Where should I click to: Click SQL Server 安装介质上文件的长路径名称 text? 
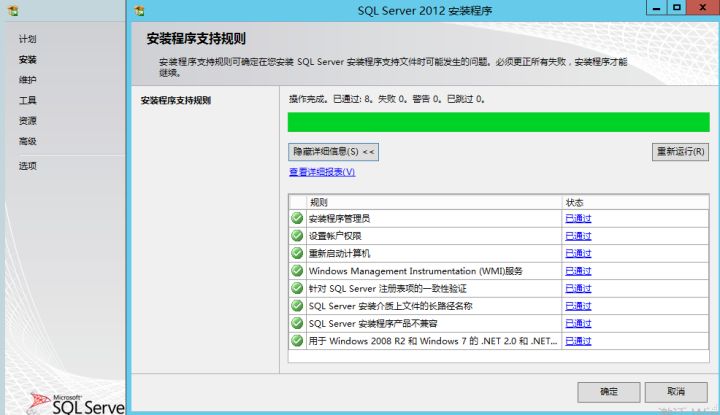tap(390, 306)
